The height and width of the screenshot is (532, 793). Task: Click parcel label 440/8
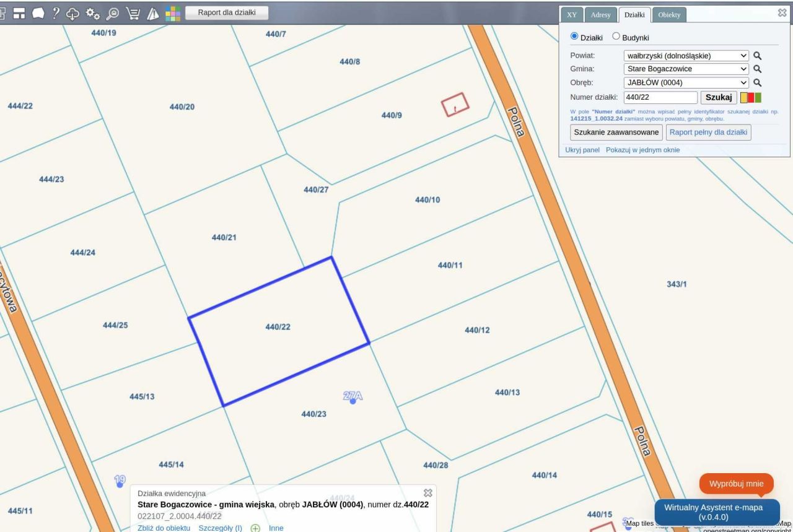pyautogui.click(x=350, y=62)
